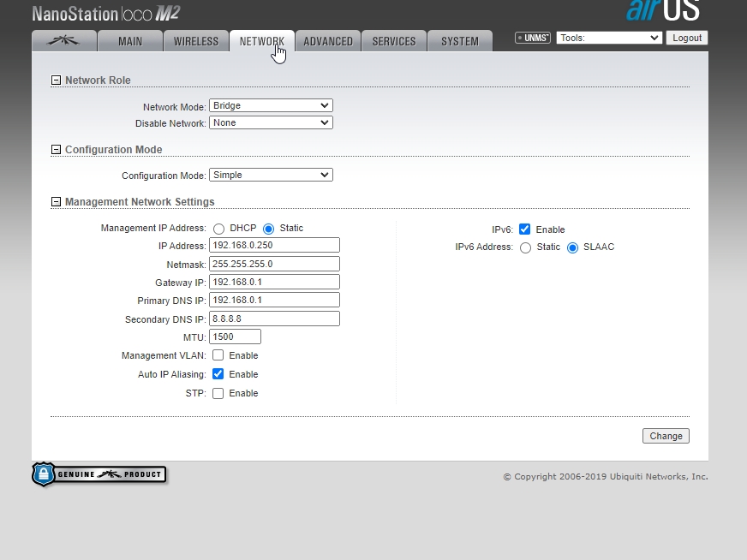Select DHCP for Management IP Address
The width and height of the screenshot is (747, 560).
tap(218, 229)
